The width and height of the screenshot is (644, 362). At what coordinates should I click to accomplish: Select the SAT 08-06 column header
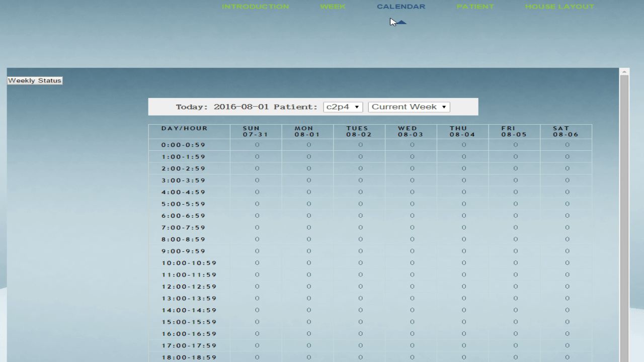(566, 132)
